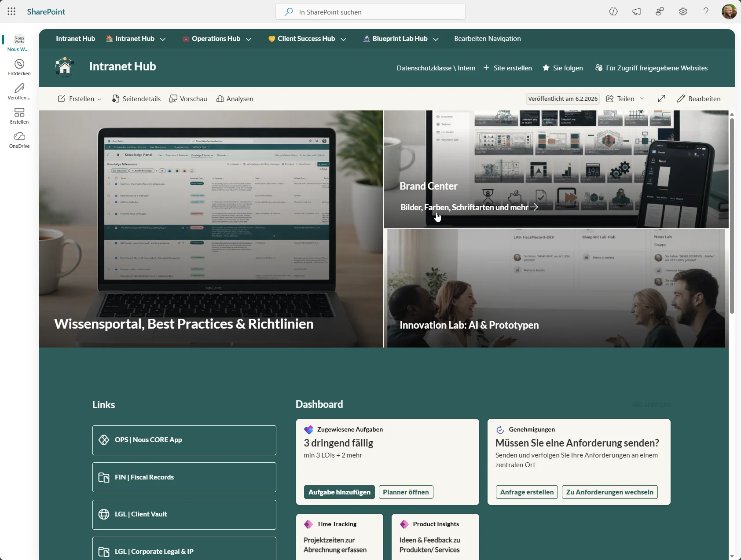Click the Veröffentlicht am 6.2.2026 status
The height and width of the screenshot is (560, 741).
[x=563, y=99]
